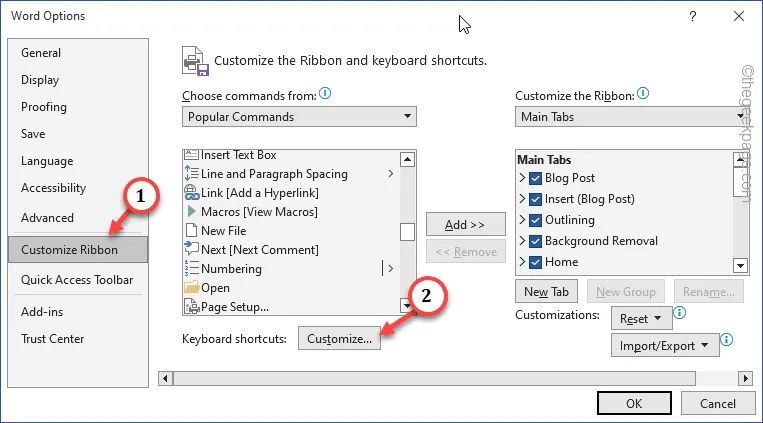Confirm with the OK button
The height and width of the screenshot is (423, 763).
[634, 404]
